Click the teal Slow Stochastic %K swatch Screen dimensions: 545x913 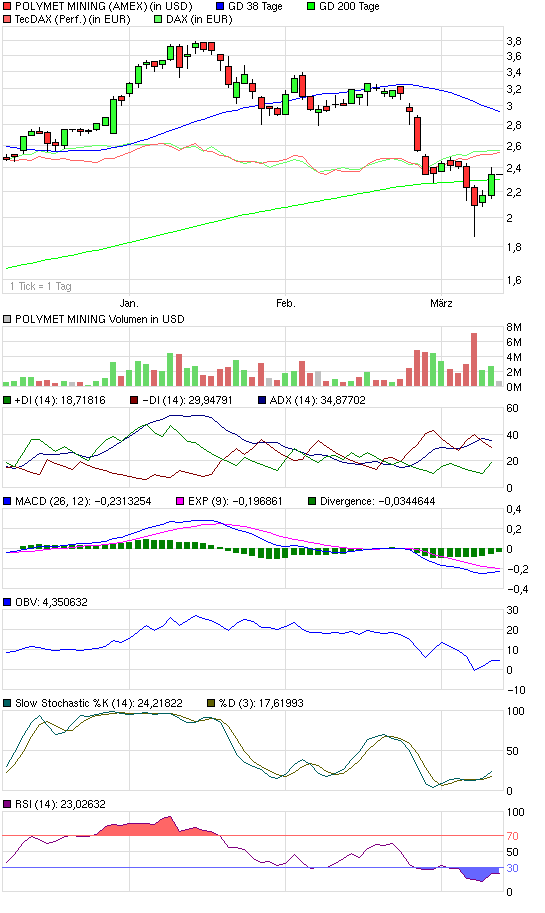click(x=7, y=703)
